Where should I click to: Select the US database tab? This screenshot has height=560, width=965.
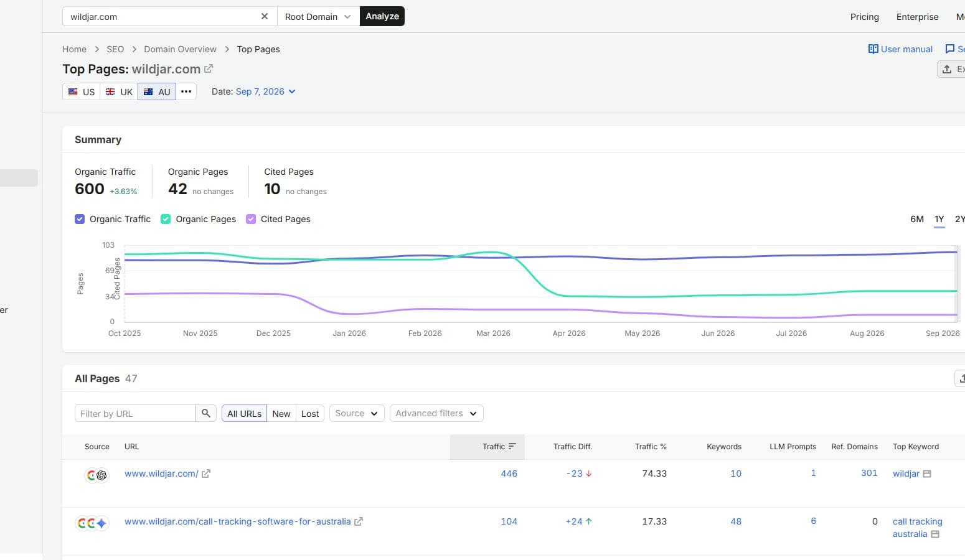click(82, 92)
